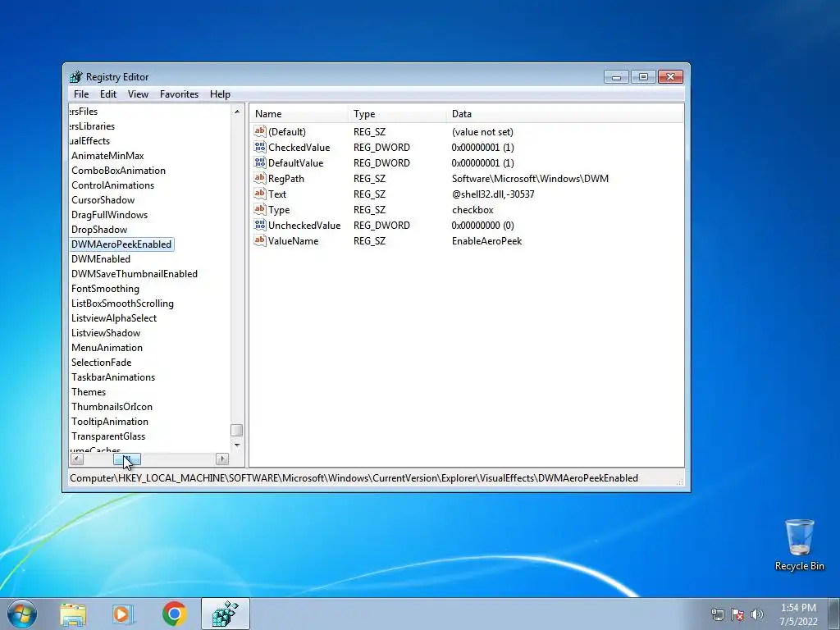Click the Type column header
The width and height of the screenshot is (840, 630).
(x=397, y=113)
